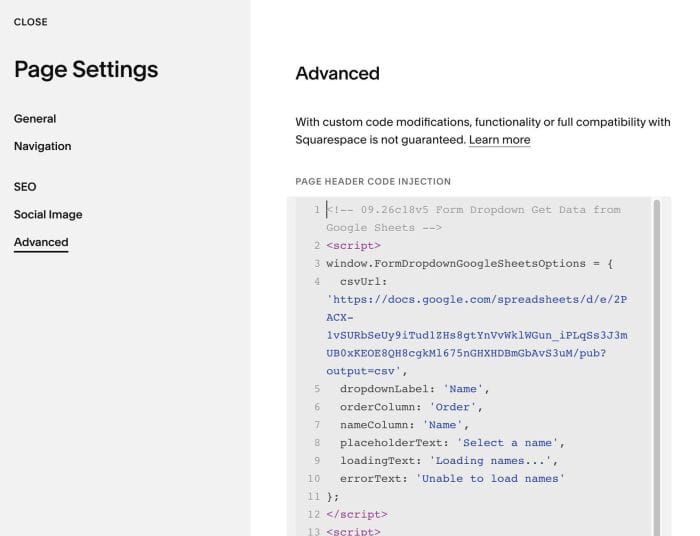Close the Page Settings panel
This screenshot has width=700, height=536.
(30, 22)
